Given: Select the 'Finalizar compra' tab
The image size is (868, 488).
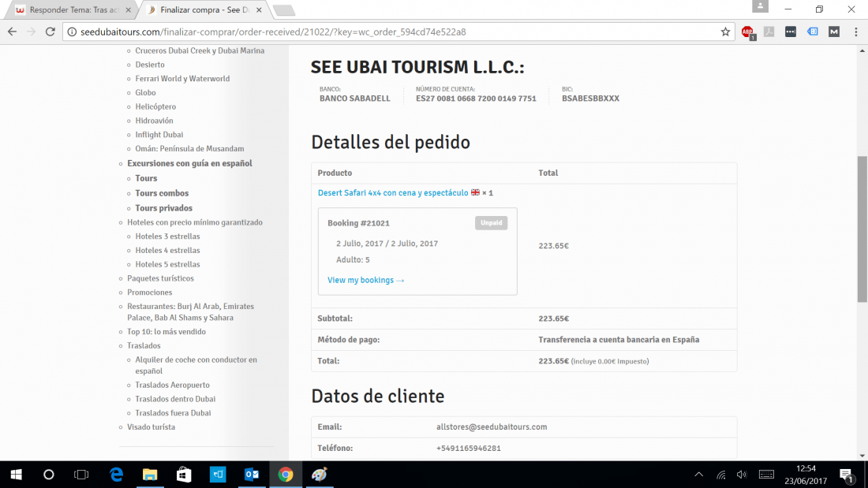Looking at the screenshot, I should click(x=204, y=10).
